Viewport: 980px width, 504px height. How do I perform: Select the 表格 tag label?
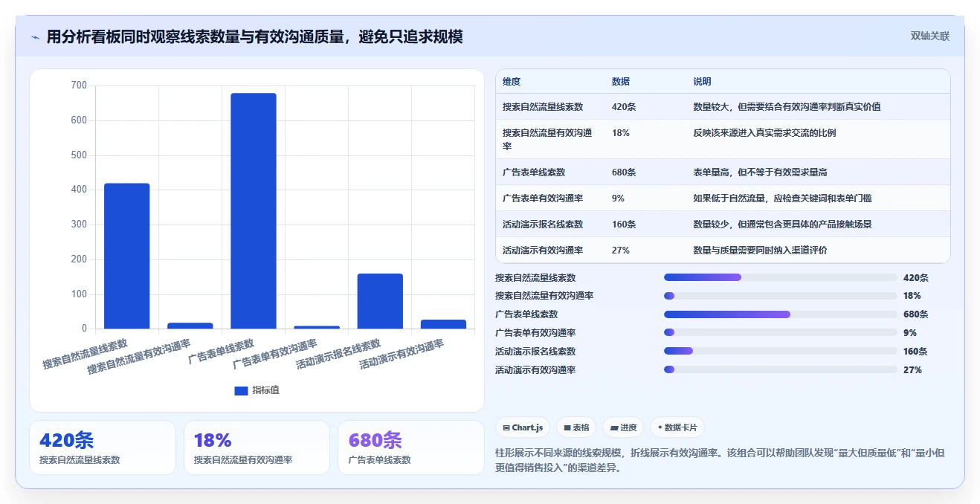(x=581, y=427)
